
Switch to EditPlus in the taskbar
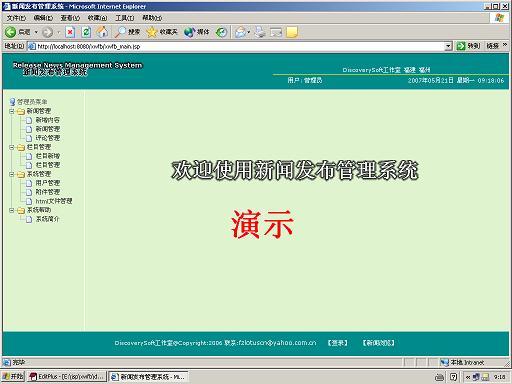(67, 377)
